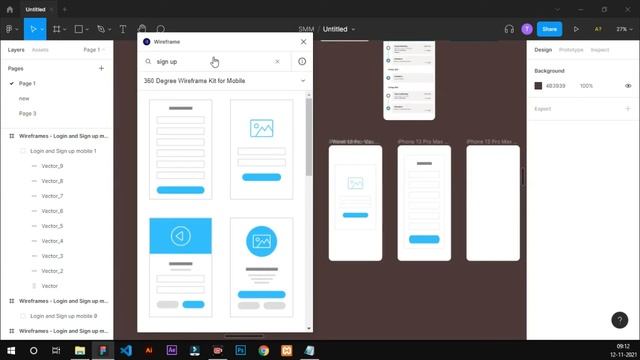Click the background opacity 100% value
This screenshot has width=640, height=360.
(586, 86)
